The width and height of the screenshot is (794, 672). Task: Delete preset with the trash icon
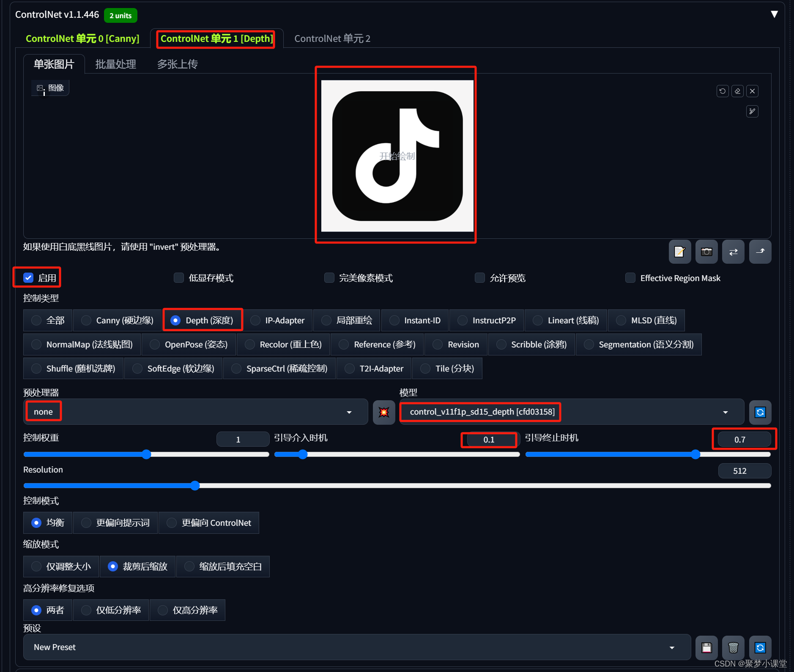733,647
